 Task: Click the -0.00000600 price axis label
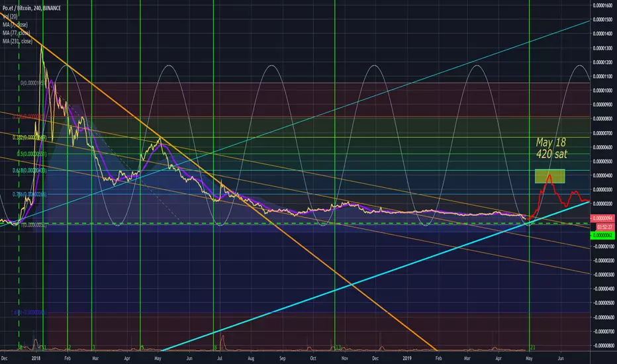pos(603,317)
